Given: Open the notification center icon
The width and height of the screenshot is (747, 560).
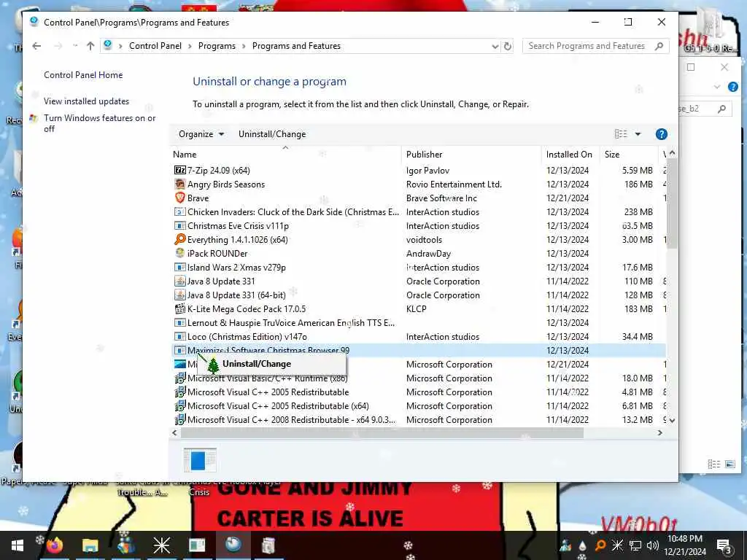Looking at the screenshot, I should click(x=724, y=545).
